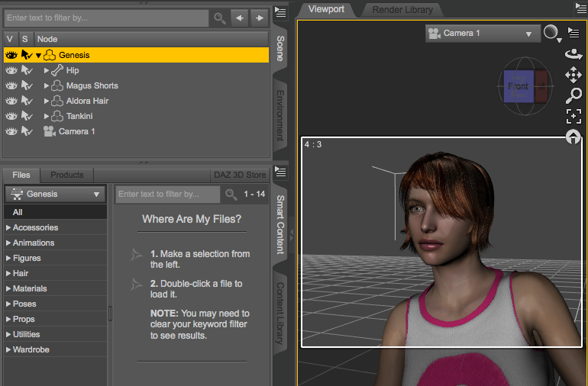Expand the Materials category

[8, 288]
